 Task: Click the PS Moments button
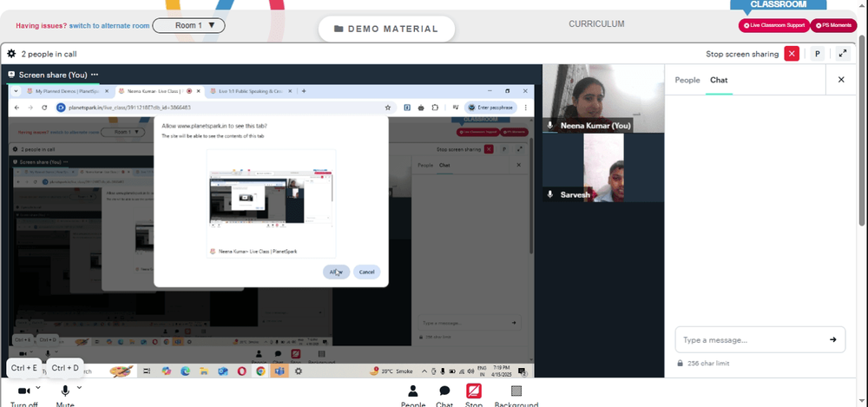tap(833, 25)
